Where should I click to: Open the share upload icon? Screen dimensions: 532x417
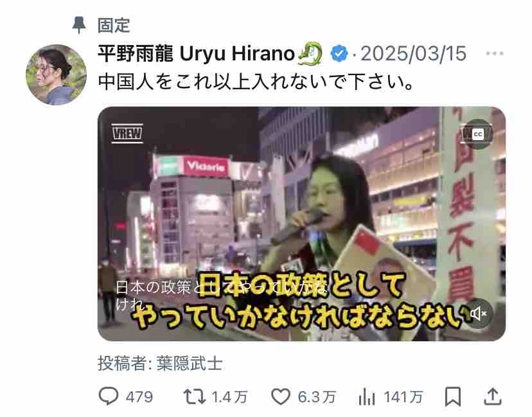[492, 396]
